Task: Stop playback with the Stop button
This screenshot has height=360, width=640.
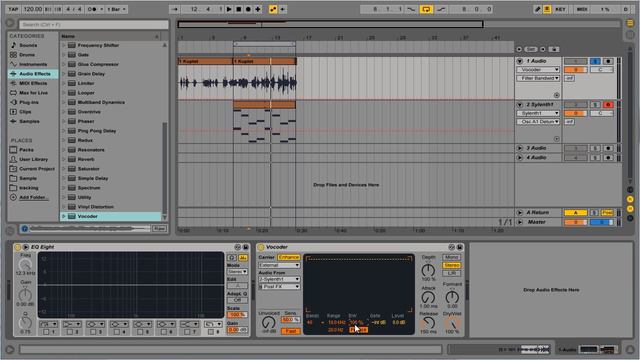Action: (239, 9)
